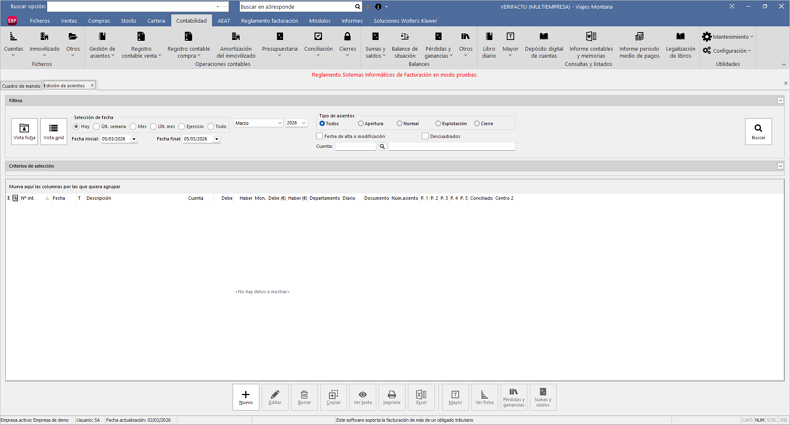The image size is (790, 425).
Task: Enable Fecha de alta o modificación checkbox
Action: (319, 136)
